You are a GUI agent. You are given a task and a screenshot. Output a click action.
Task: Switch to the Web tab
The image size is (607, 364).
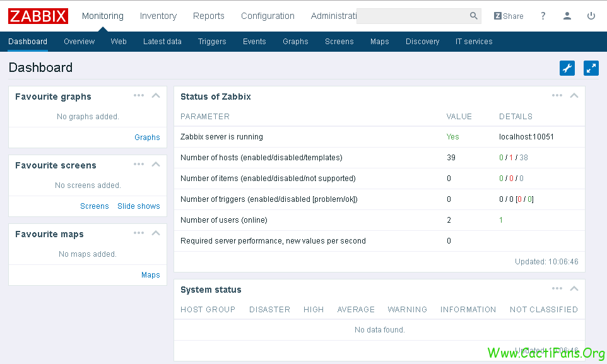(119, 42)
